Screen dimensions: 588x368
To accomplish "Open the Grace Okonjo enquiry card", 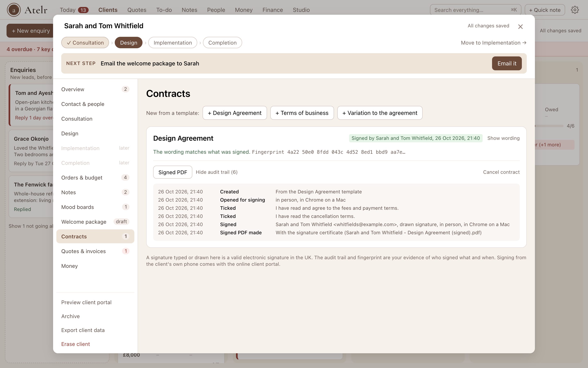I will tap(31, 151).
